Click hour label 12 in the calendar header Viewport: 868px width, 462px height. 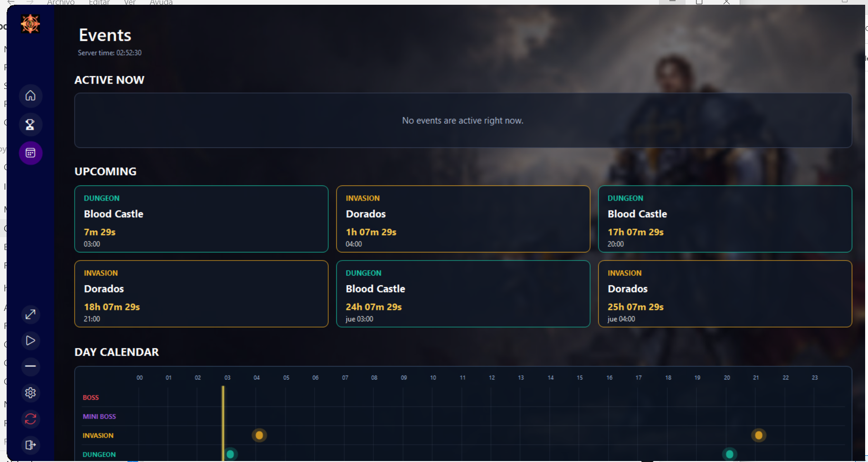[x=492, y=377]
